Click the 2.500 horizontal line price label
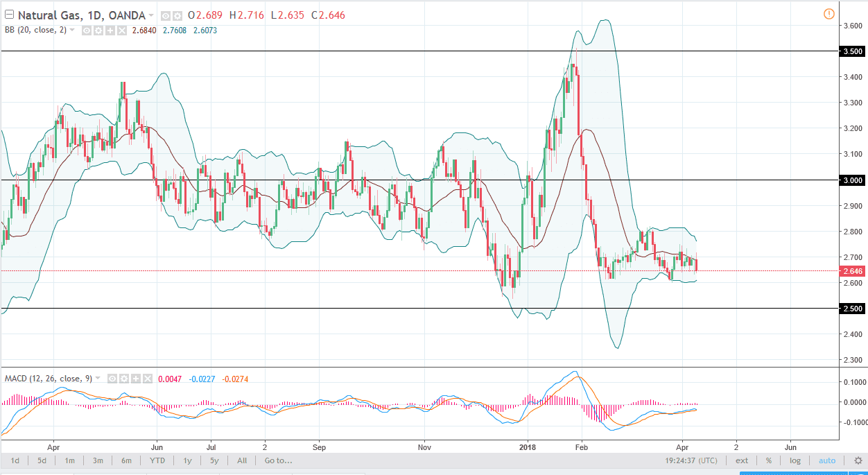 tap(851, 309)
